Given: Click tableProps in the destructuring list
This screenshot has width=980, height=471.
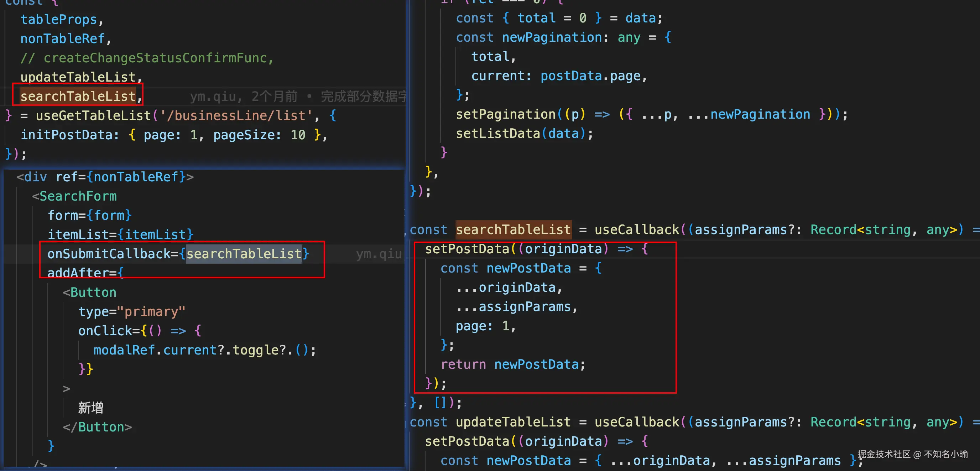Looking at the screenshot, I should [59, 20].
